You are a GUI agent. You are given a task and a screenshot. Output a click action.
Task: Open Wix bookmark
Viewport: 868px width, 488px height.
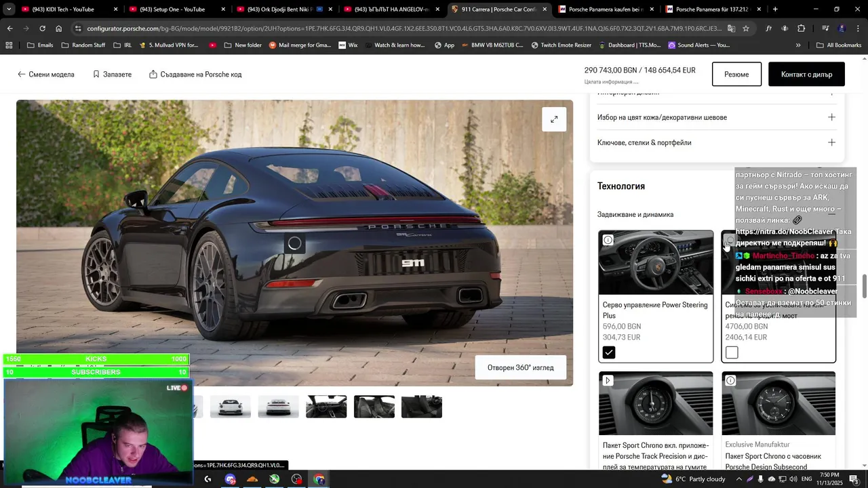pyautogui.click(x=347, y=45)
